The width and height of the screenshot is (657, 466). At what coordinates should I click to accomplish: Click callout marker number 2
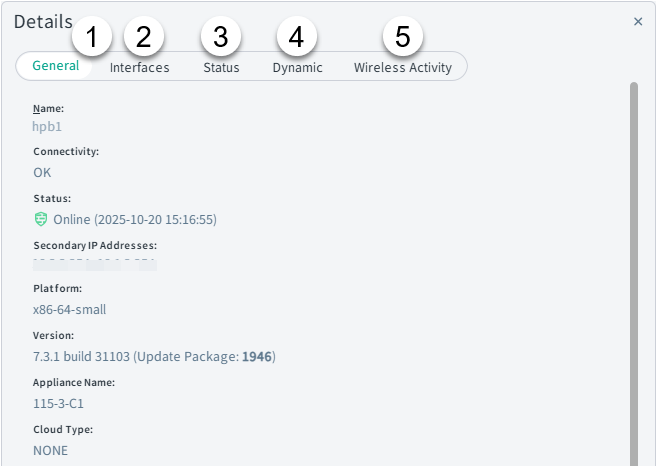tap(144, 36)
